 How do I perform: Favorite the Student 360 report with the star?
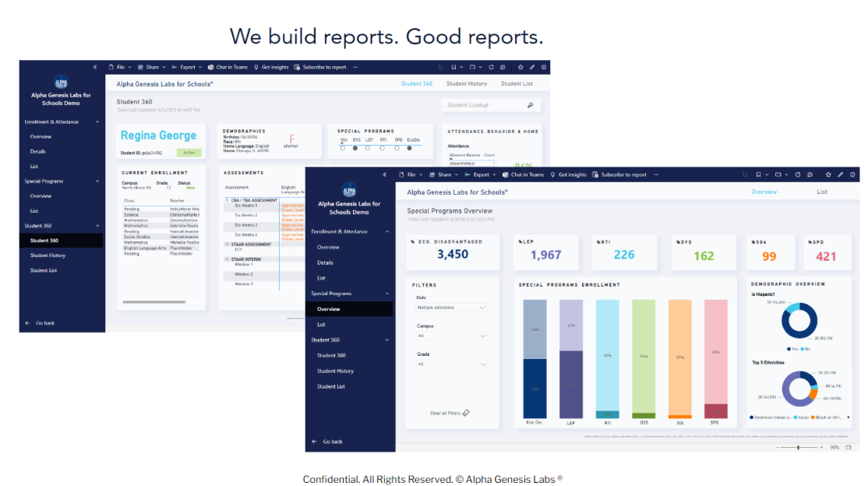pyautogui.click(x=520, y=67)
